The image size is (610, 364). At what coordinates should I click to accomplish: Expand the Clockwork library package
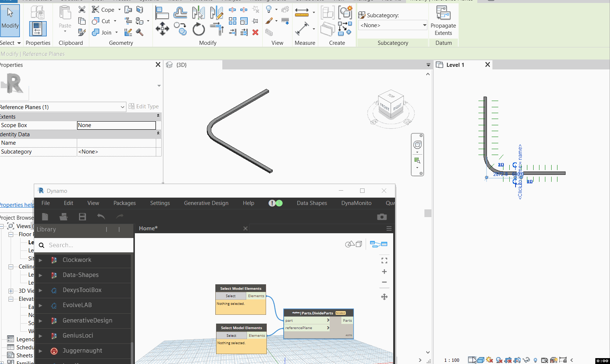[x=40, y=260]
